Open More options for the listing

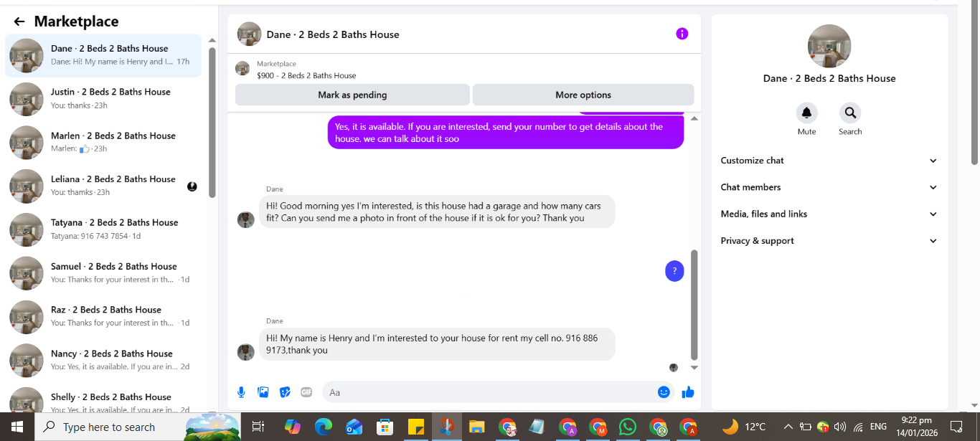[x=583, y=95]
